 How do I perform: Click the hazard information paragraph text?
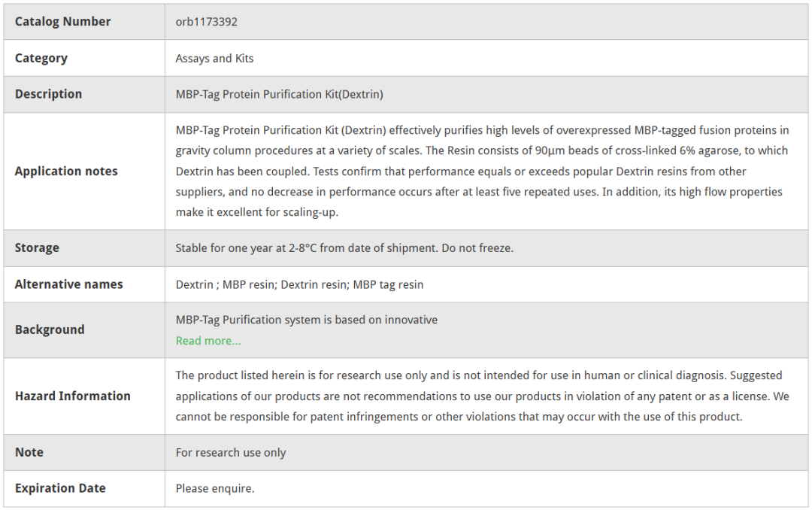(481, 396)
